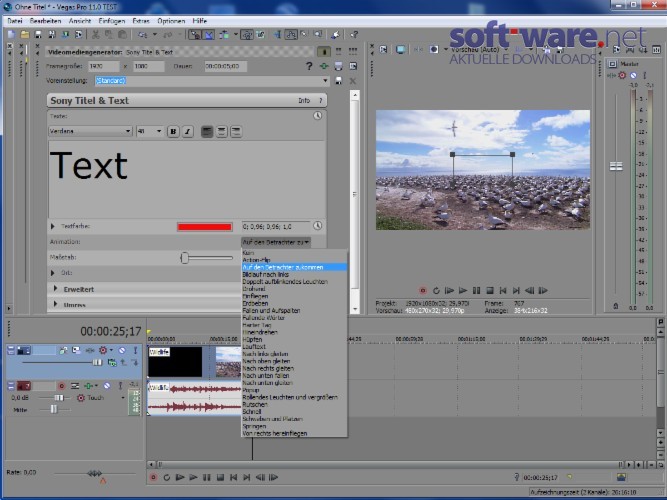Mute the audio track
The height and width of the screenshot is (500, 667).
(x=107, y=386)
